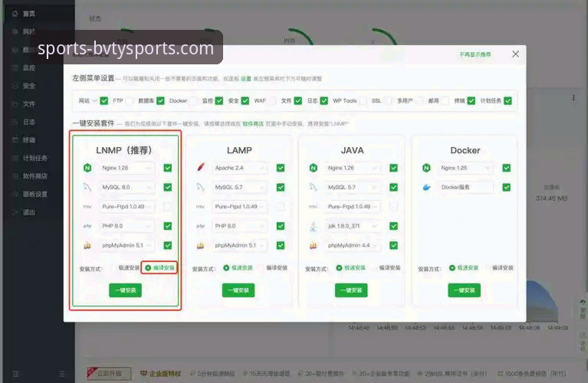Open the Nginx 1.26 dropdown in Docker card

click(466, 168)
